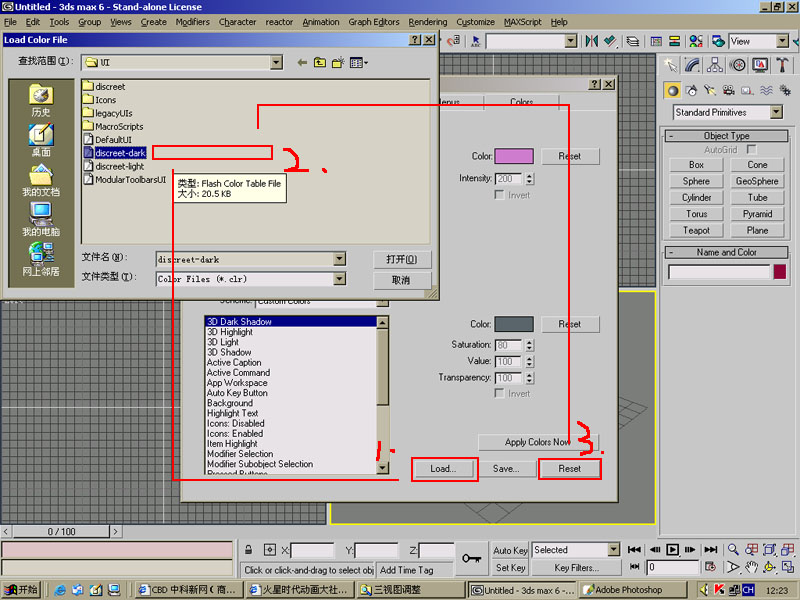
Task: Click the Mirror Selected Objects icon
Action: (591, 41)
